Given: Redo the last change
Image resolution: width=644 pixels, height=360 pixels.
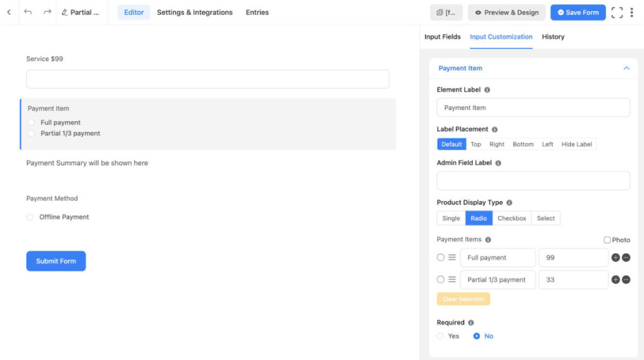Looking at the screenshot, I should point(47,13).
